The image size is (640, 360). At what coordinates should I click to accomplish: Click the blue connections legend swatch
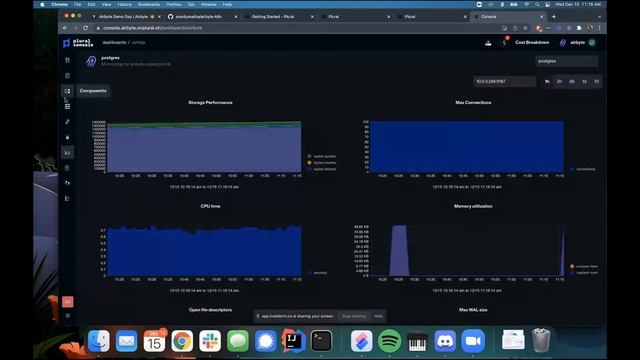[x=572, y=169]
